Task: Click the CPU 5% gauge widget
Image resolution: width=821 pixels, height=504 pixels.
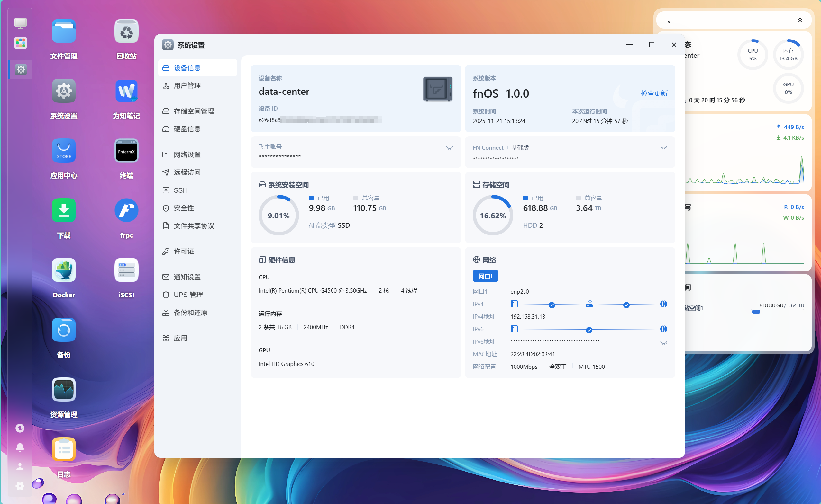Action: pyautogui.click(x=752, y=55)
